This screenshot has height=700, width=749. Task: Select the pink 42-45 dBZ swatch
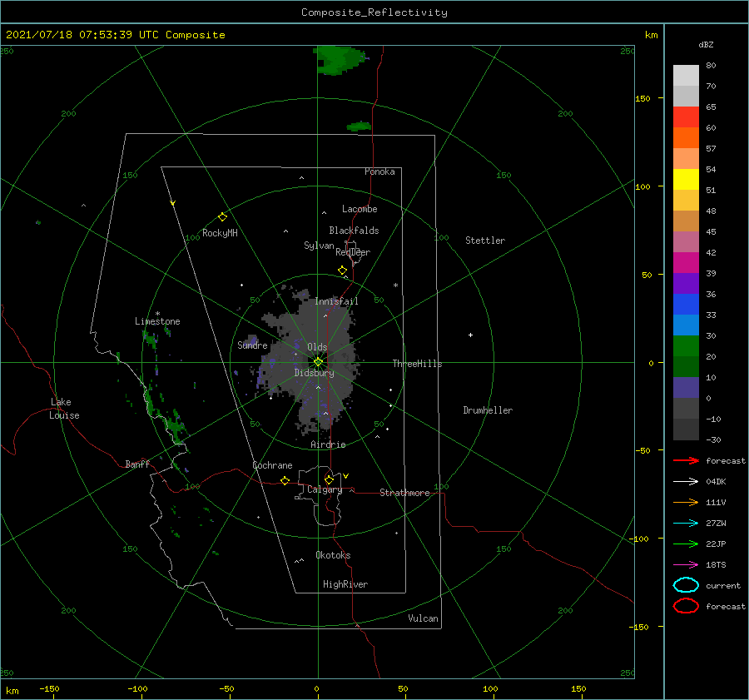[x=686, y=241]
